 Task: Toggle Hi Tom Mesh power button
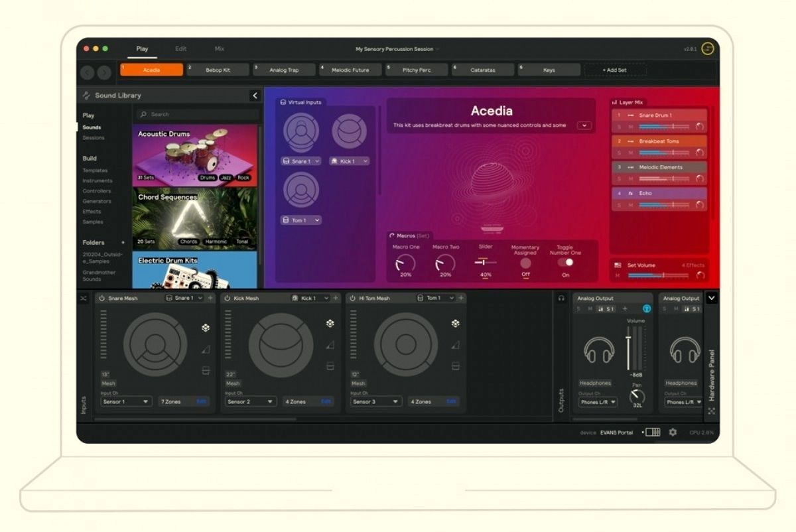pyautogui.click(x=352, y=299)
